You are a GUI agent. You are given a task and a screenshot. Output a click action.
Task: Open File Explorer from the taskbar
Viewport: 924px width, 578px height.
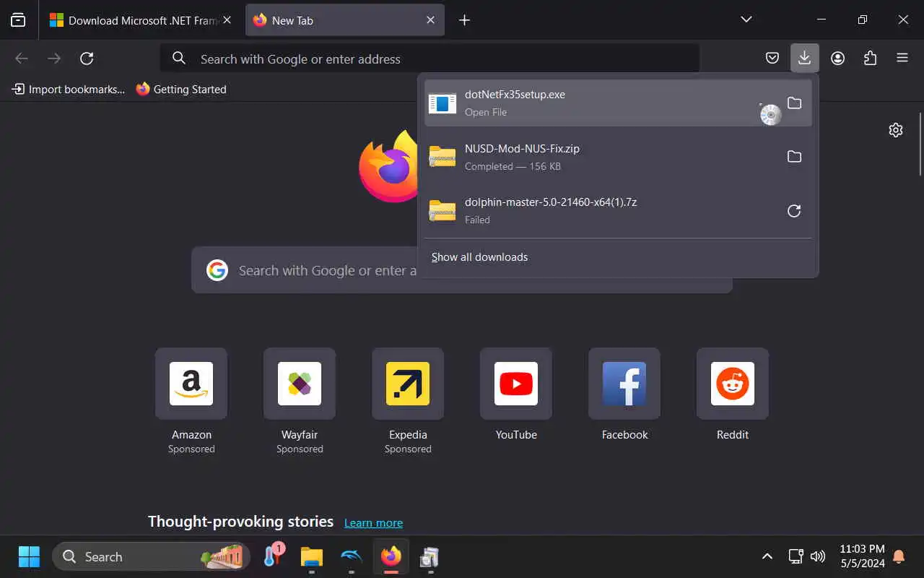(312, 556)
